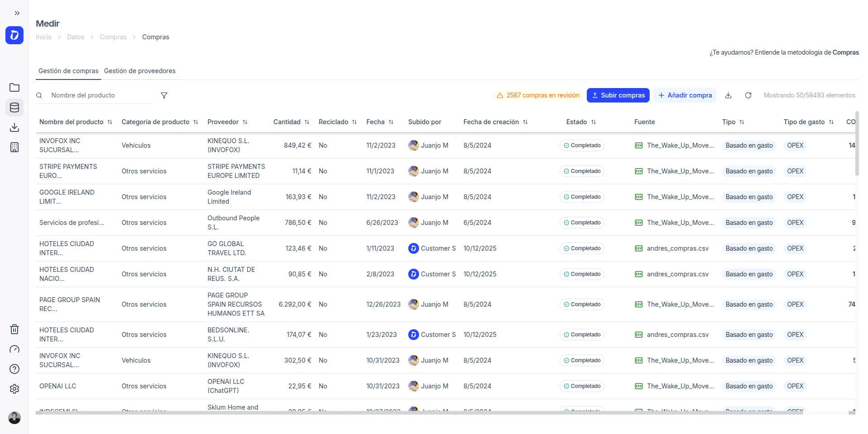The width and height of the screenshot is (868, 434).
Task: Click the Añadir compra button
Action: pyautogui.click(x=684, y=95)
